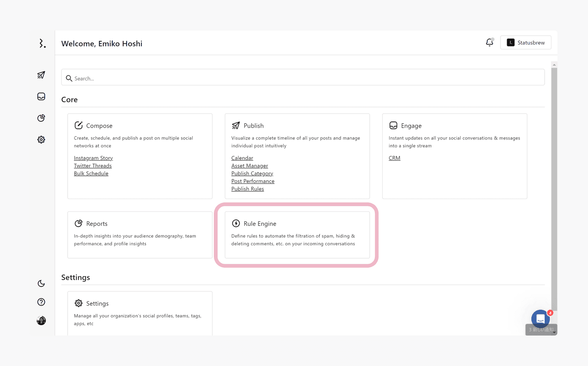Click the Statusbrew logo in sidebar
This screenshot has height=366, width=588.
42,43
